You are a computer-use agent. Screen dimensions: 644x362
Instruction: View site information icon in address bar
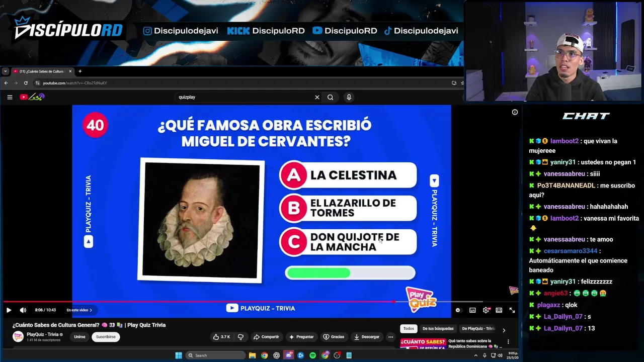point(37,83)
